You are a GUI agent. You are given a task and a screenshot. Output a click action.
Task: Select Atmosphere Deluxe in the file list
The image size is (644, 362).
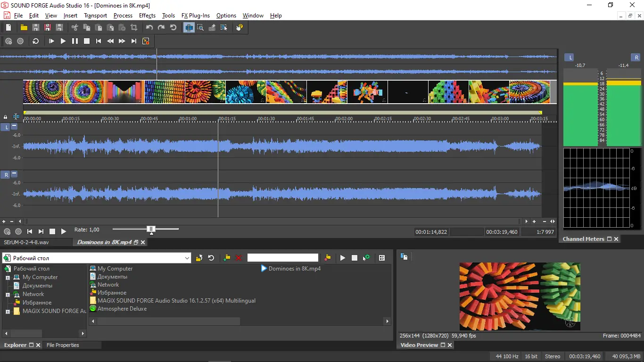point(122,309)
